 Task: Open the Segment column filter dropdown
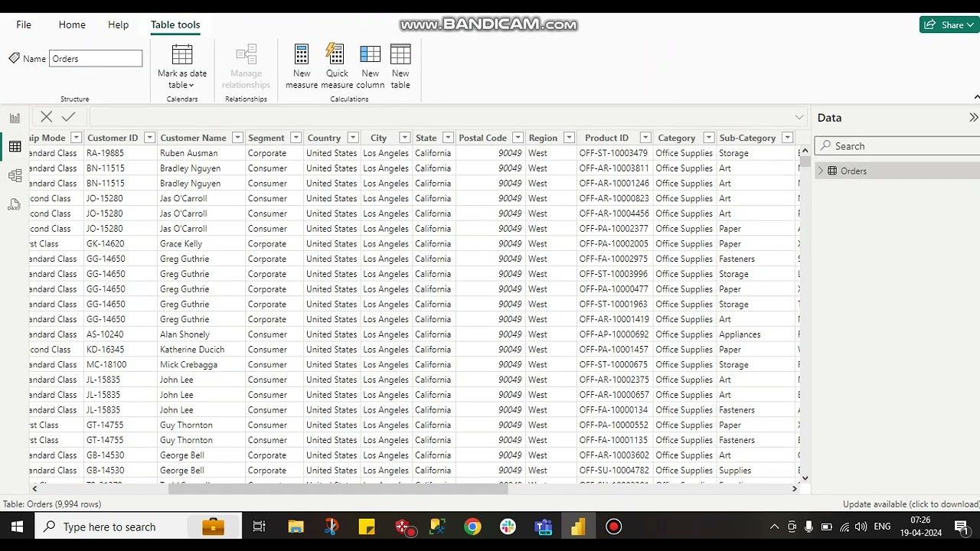(296, 138)
